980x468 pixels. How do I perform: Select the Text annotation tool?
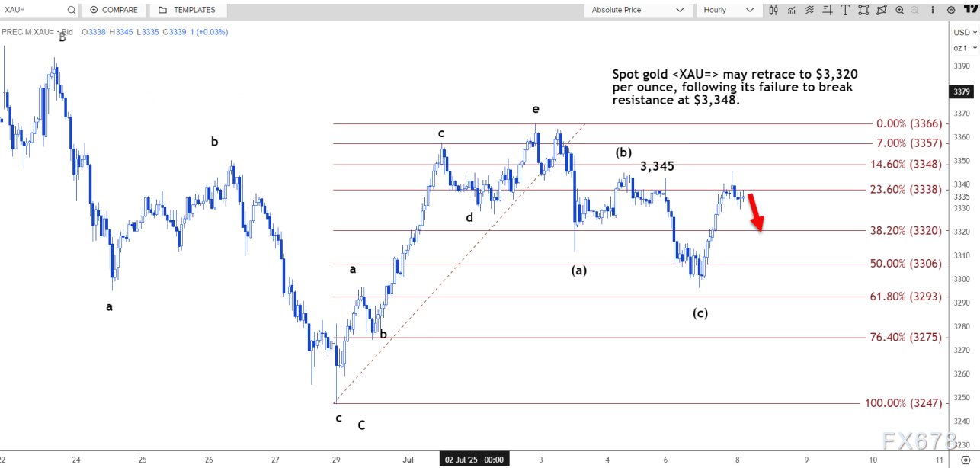(845, 10)
